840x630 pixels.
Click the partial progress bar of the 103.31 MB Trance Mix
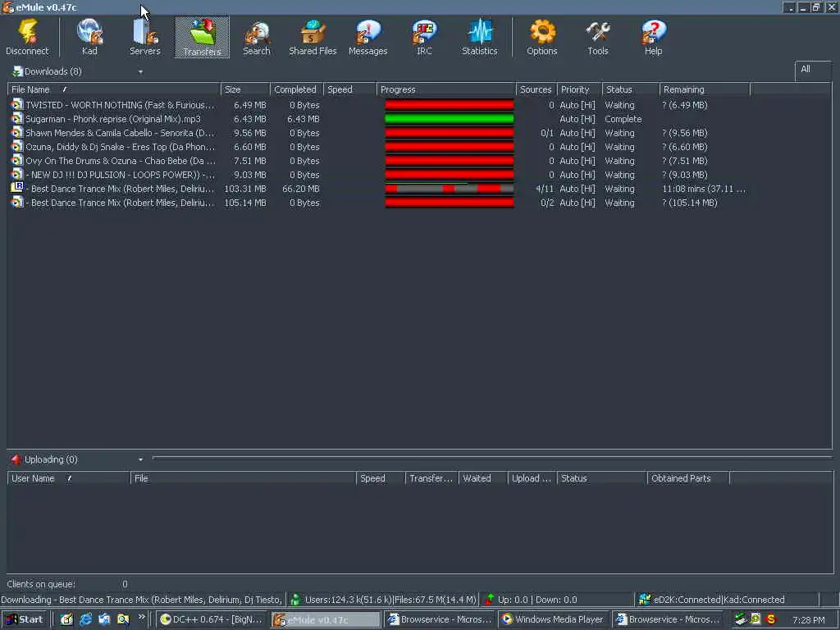450,189
